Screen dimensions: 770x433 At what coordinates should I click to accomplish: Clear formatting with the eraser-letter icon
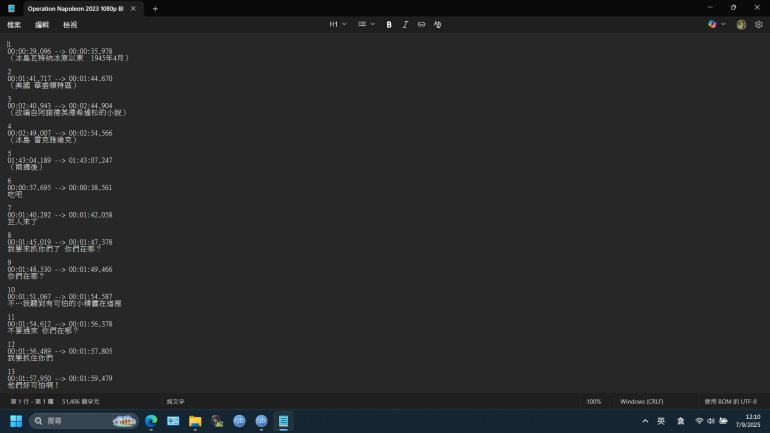438,24
